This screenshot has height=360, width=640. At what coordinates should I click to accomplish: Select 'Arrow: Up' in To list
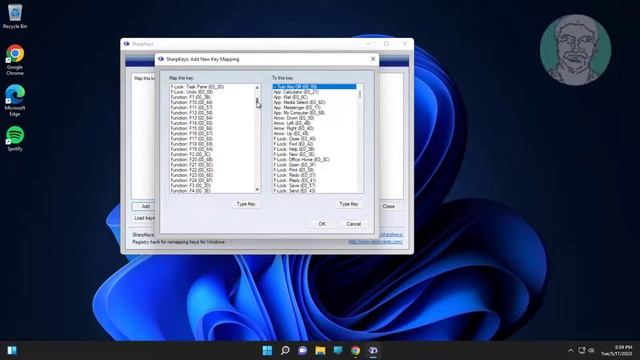tap(291, 133)
